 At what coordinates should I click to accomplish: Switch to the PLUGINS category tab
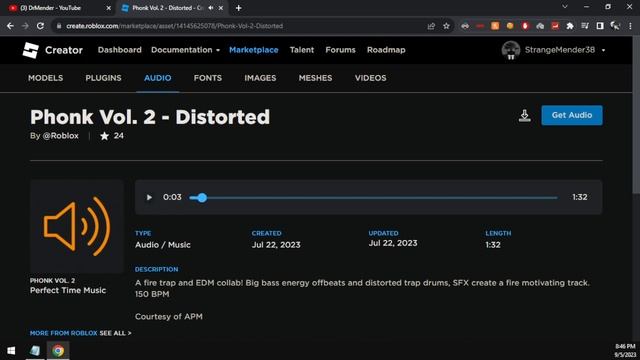[103, 78]
